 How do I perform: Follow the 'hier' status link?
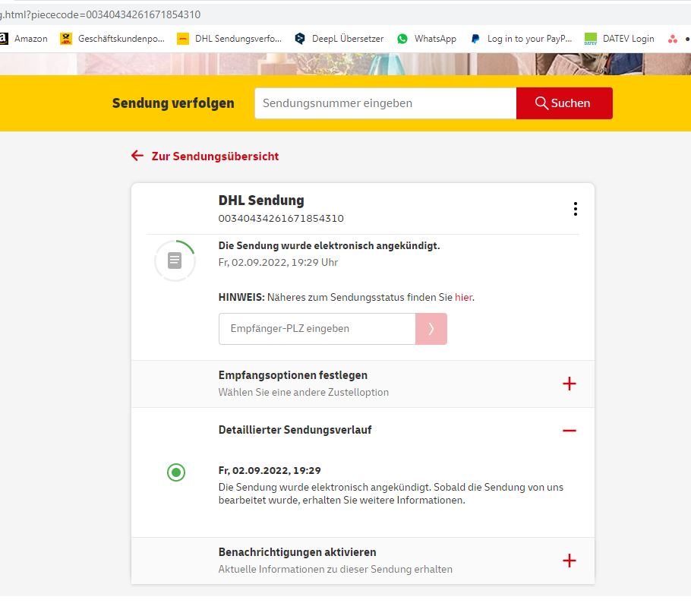(x=464, y=297)
